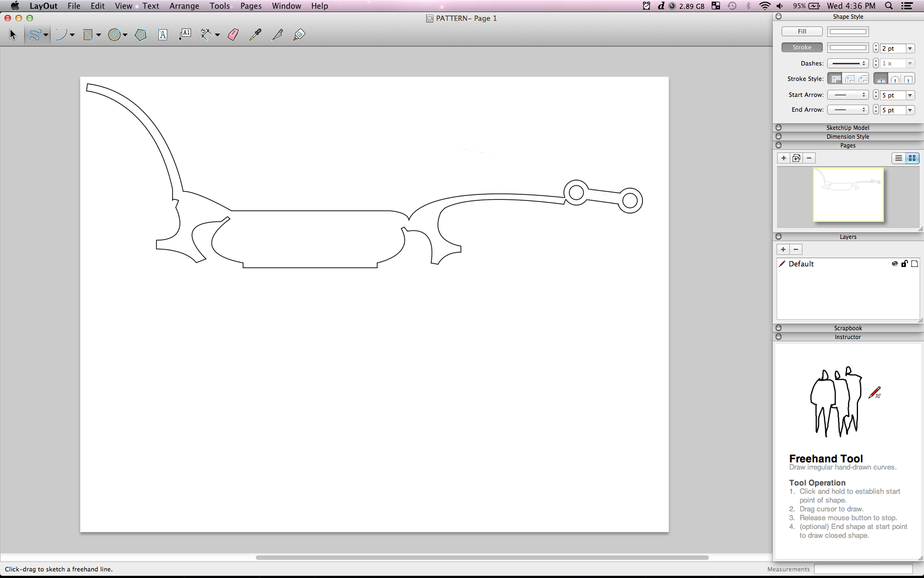
Task: Open rectangle tool variations dropdown
Action: 98,35
